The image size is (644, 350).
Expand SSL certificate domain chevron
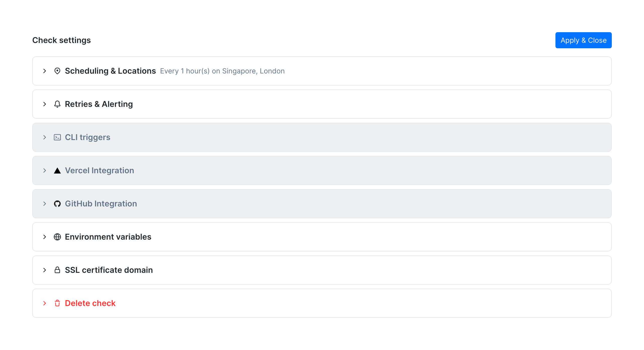(x=45, y=270)
